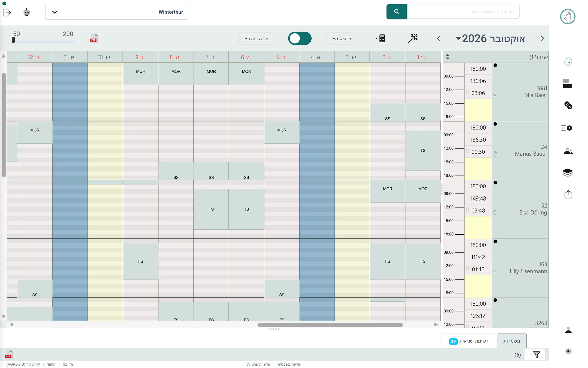
Task: Open the list-with-clock sidebar icon
Action: point(566,128)
